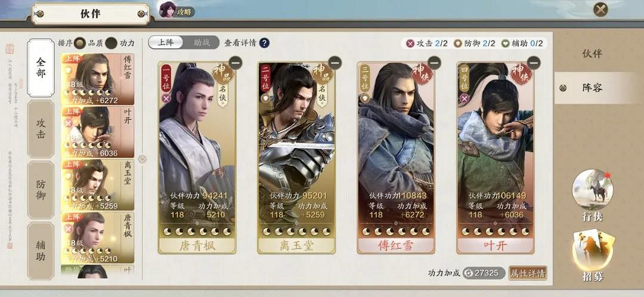644x297 pixels.
Task: Open the 伙伴 side menu
Action: click(592, 54)
